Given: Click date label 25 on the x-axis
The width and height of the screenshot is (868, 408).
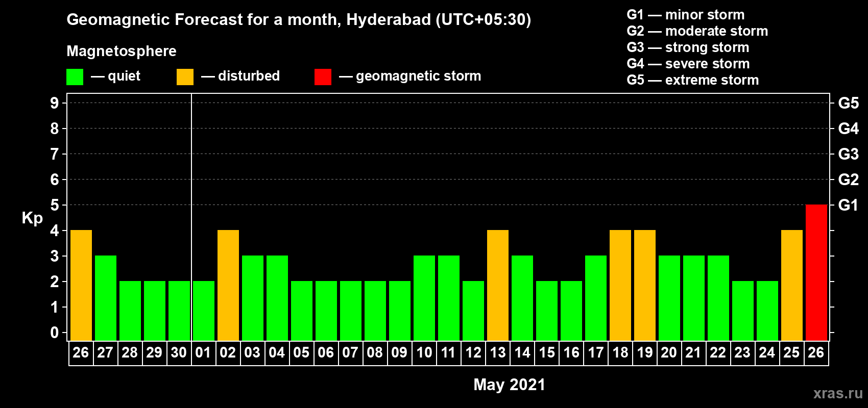Looking at the screenshot, I should [x=791, y=353].
